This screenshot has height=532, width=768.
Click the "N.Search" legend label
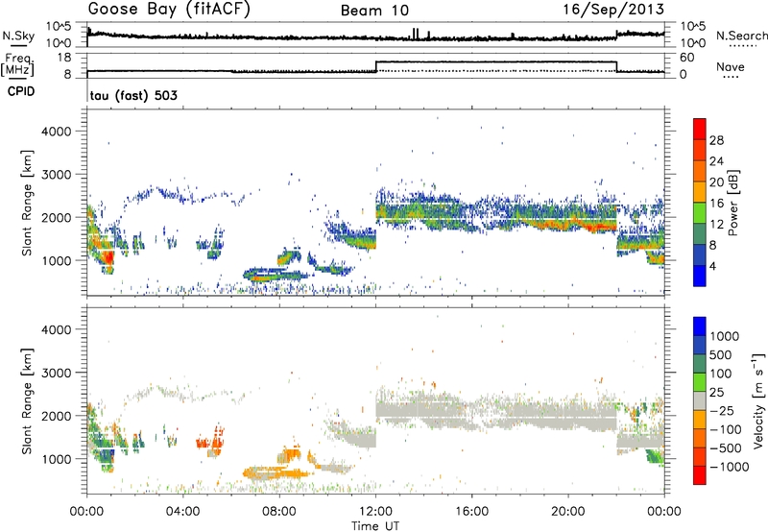741,36
